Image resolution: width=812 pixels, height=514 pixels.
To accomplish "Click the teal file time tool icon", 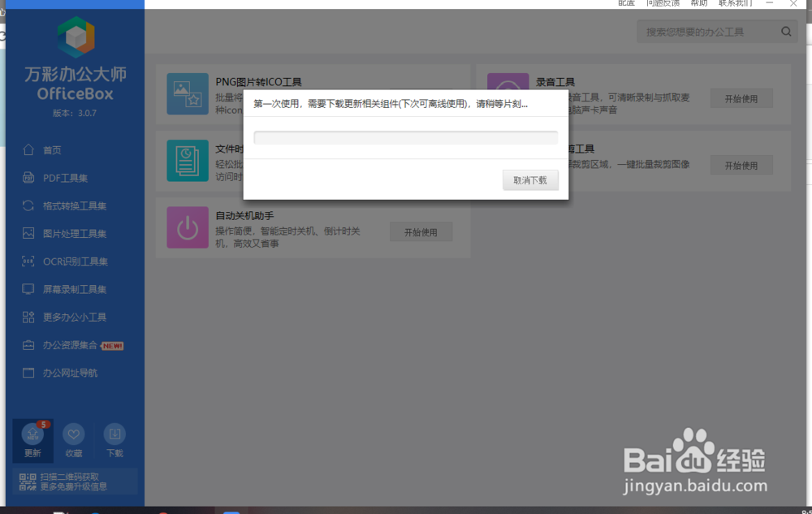I will click(188, 161).
